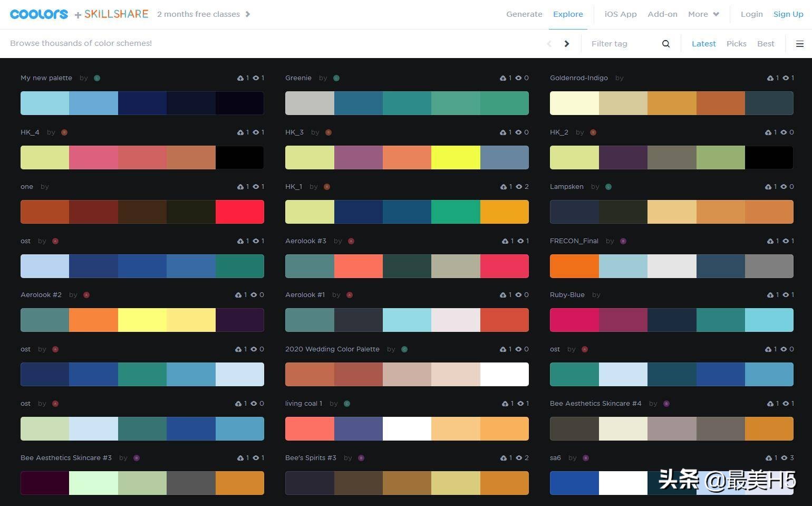Image resolution: width=812 pixels, height=506 pixels.
Task: Open the 2020 Wedding Color Palette author avatar
Action: (x=404, y=349)
